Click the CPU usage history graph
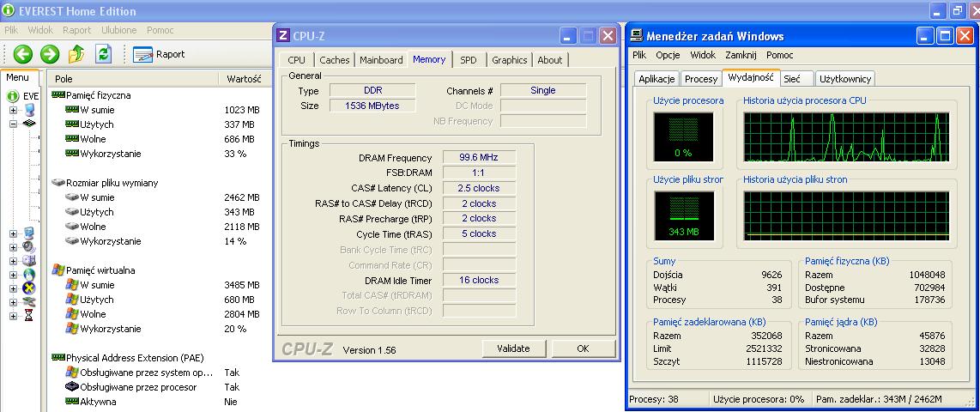 click(x=846, y=137)
